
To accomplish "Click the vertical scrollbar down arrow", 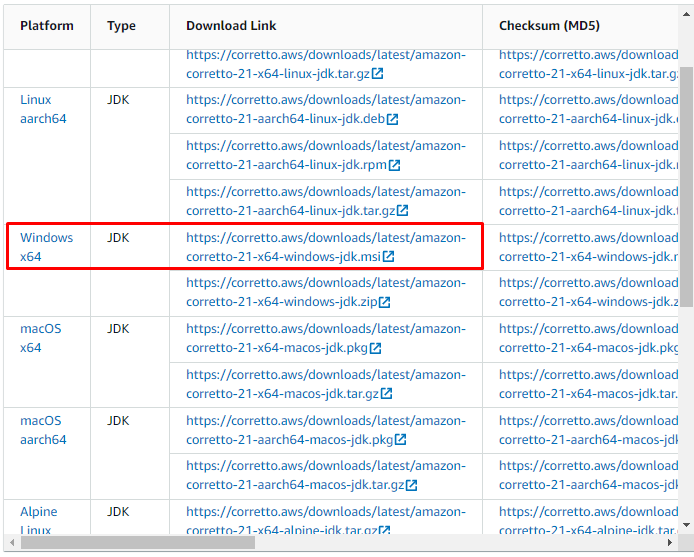I will click(686, 525).
